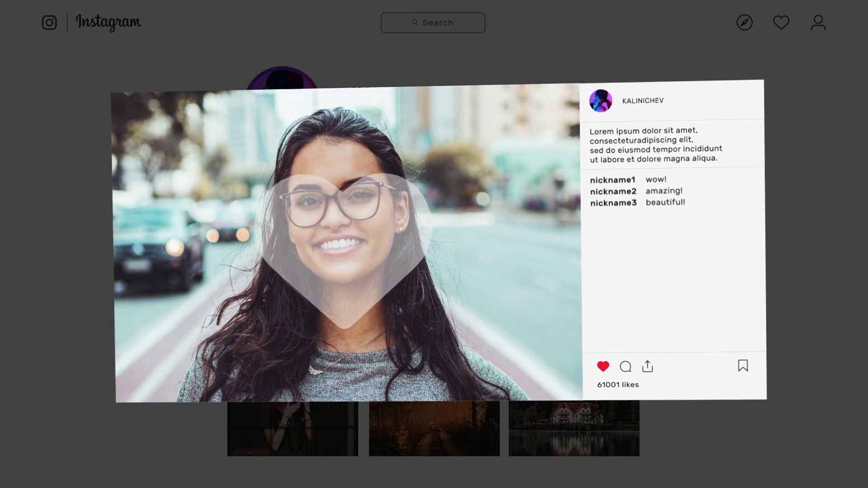This screenshot has width=868, height=488.
Task: Click the woman's photo in post
Action: pyautogui.click(x=346, y=244)
